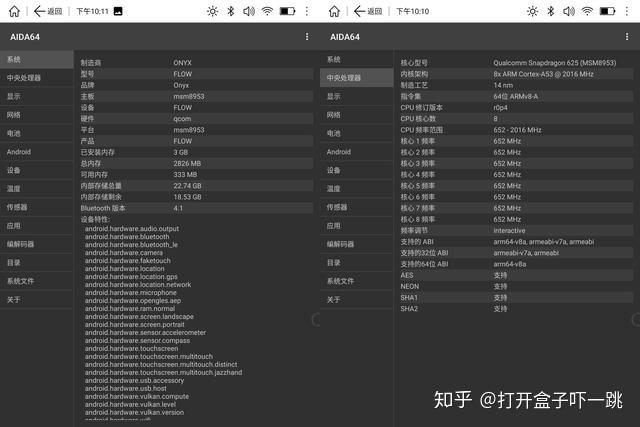The image size is (640, 427).
Task: Open 设备 in the right screen sidebar
Action: click(357, 170)
